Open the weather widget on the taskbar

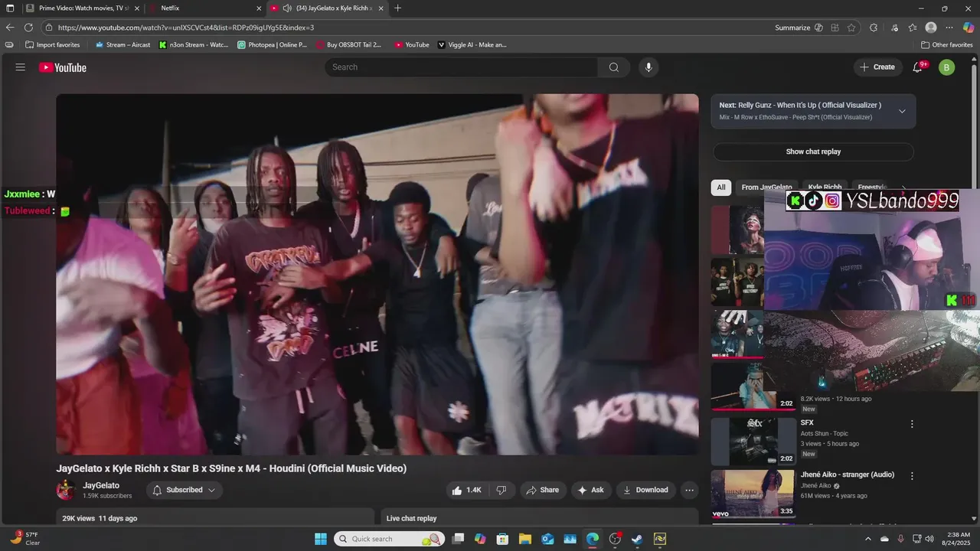[x=24, y=539]
